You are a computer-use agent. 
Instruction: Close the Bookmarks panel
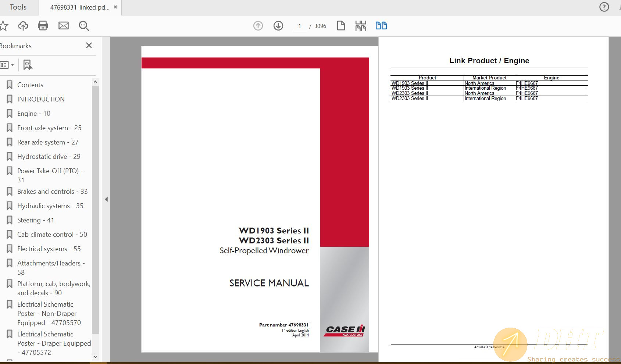(x=89, y=45)
